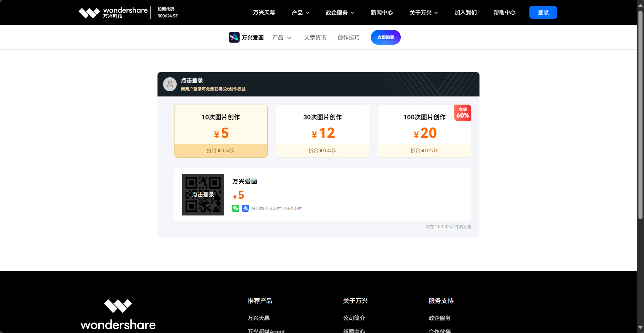Expand the 产品 dropdown in the top nav
This screenshot has width=644, height=333.
click(300, 13)
